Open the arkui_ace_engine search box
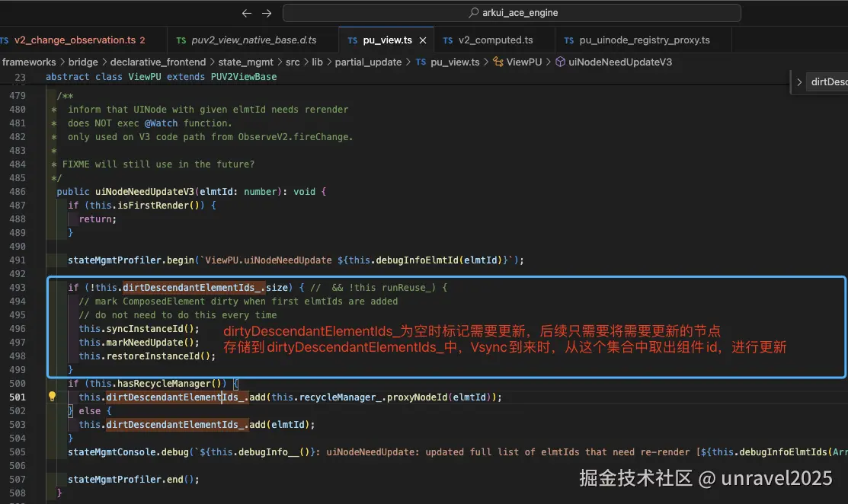This screenshot has width=848, height=504. tap(511, 13)
